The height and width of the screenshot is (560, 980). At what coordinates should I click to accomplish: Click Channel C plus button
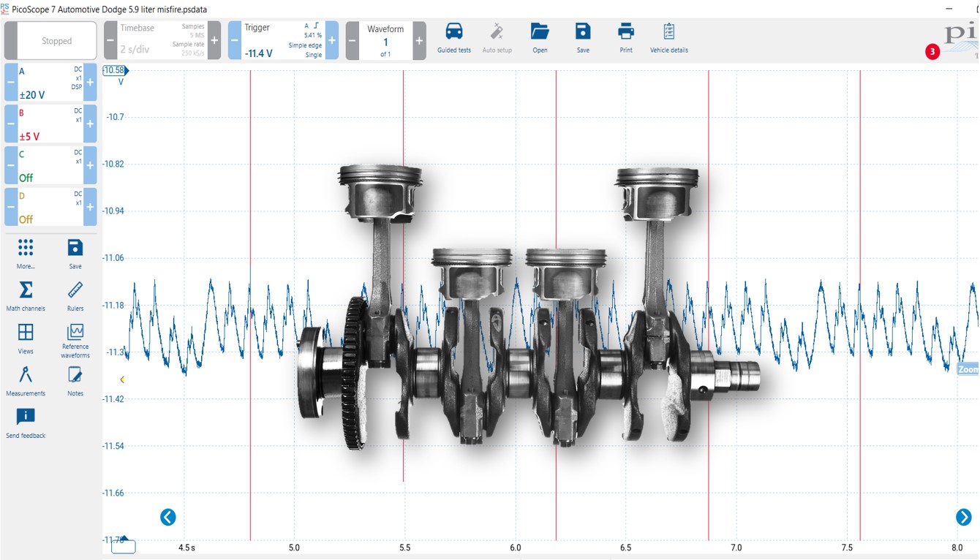point(90,165)
